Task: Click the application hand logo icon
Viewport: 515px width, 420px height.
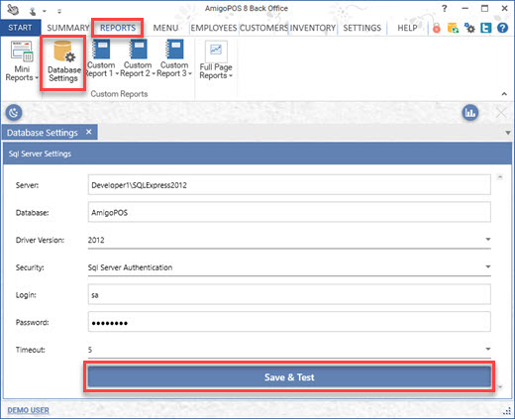Action: 13,9
